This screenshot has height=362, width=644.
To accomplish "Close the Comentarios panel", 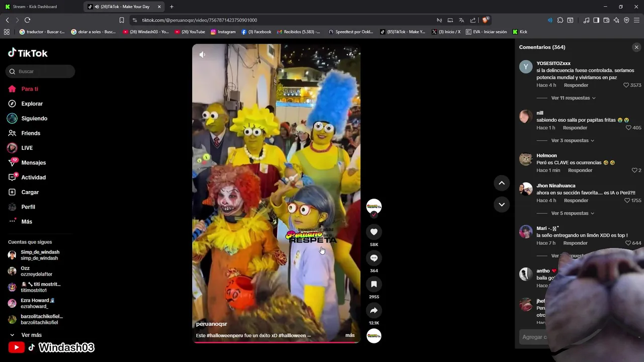I will (636, 47).
